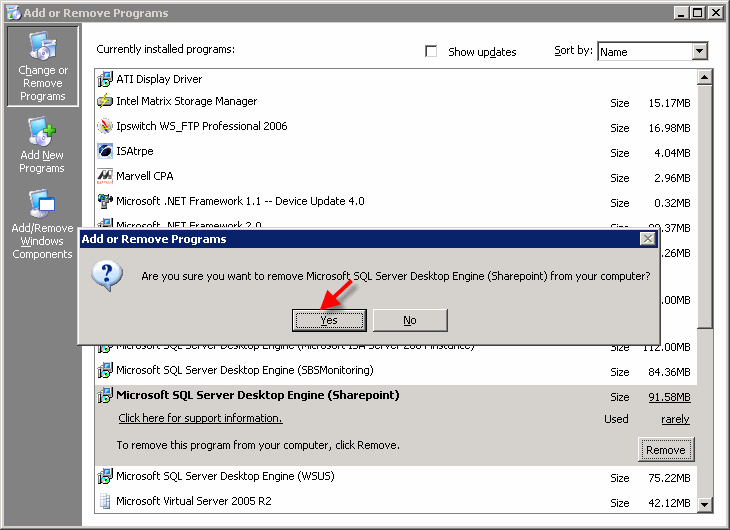Click the 42.12MB size value
Image resolution: width=730 pixels, height=530 pixels.
[669, 503]
